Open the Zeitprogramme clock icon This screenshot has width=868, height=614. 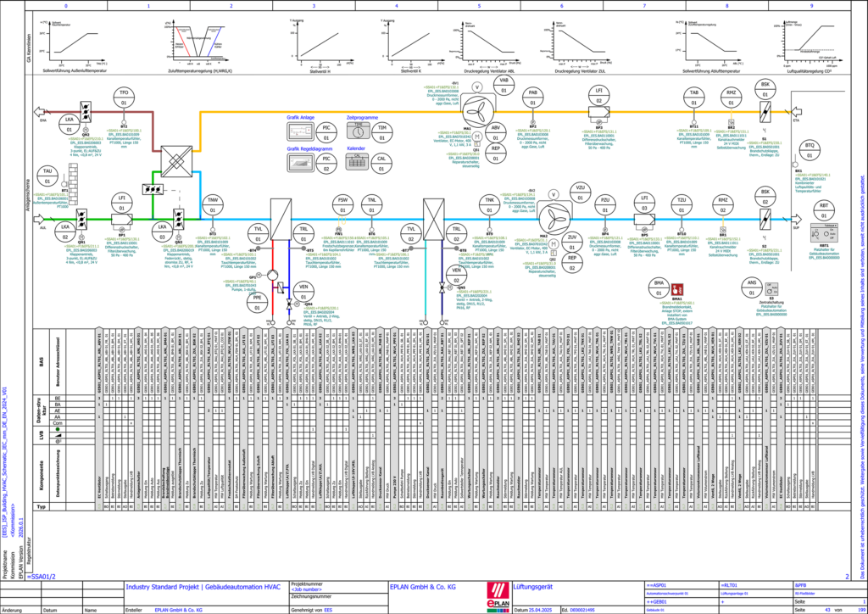point(359,130)
